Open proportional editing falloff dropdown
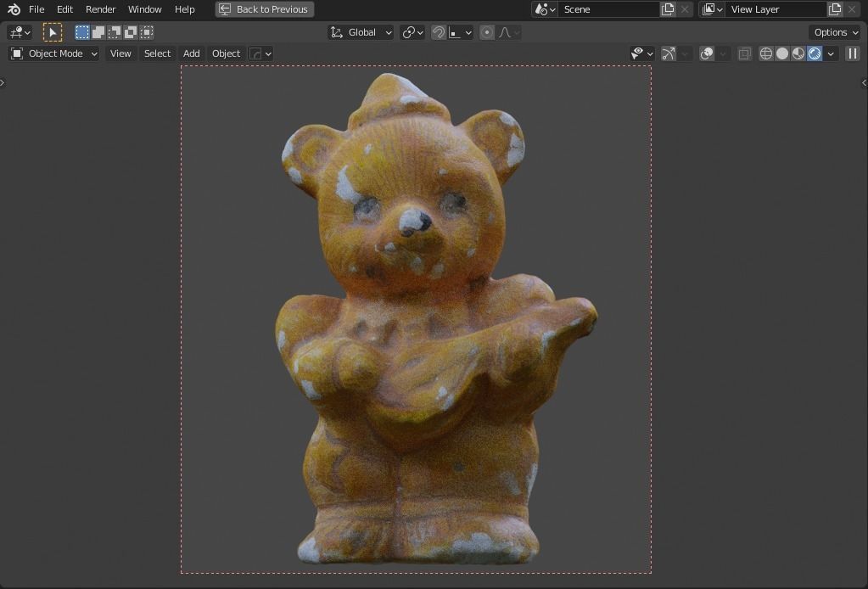Screen dimensions: 868x589 coord(509,32)
